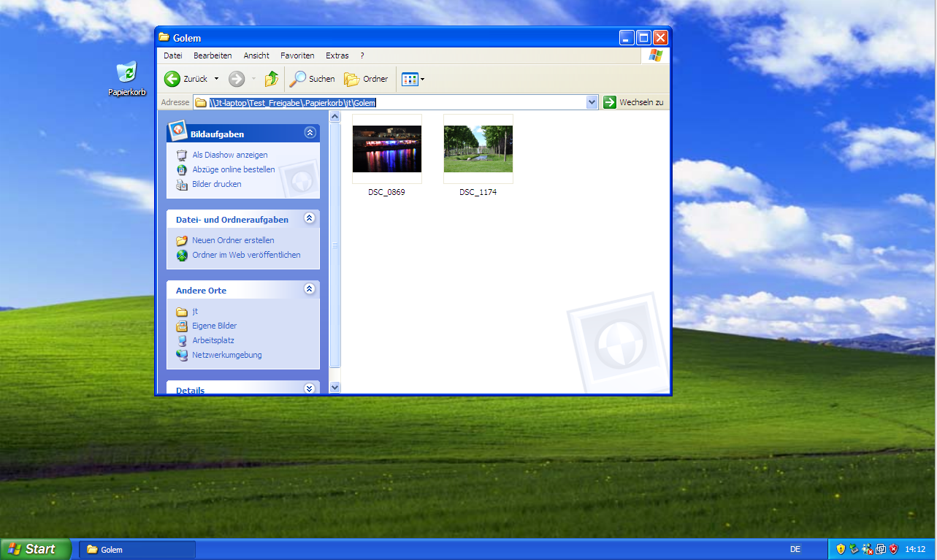This screenshot has width=937, height=560.
Task: Click the DE language indicator
Action: [x=795, y=549]
